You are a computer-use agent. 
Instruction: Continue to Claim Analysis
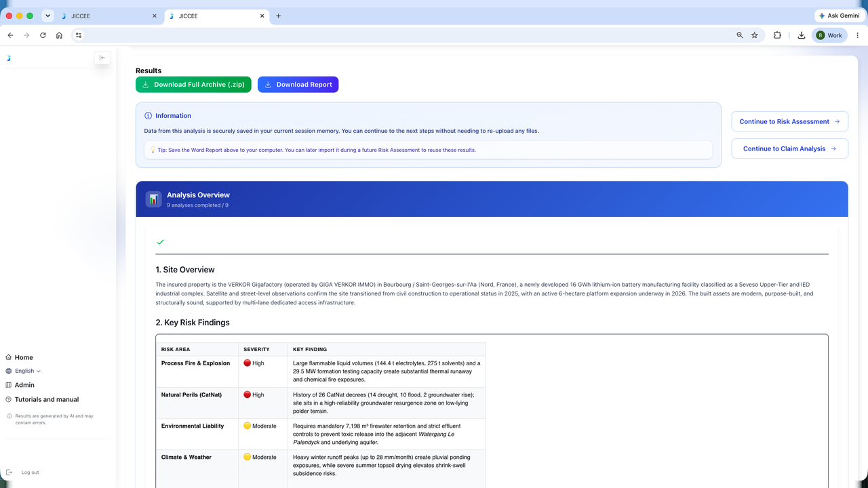(790, 148)
